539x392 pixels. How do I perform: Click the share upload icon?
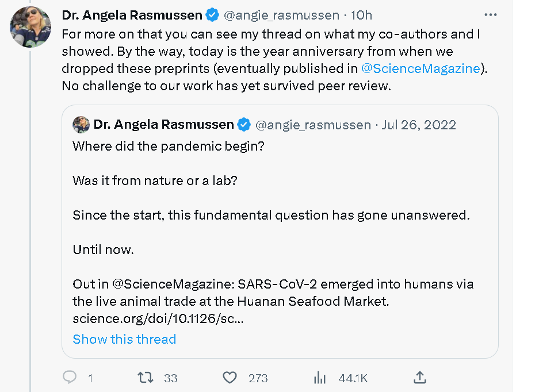tap(420, 377)
